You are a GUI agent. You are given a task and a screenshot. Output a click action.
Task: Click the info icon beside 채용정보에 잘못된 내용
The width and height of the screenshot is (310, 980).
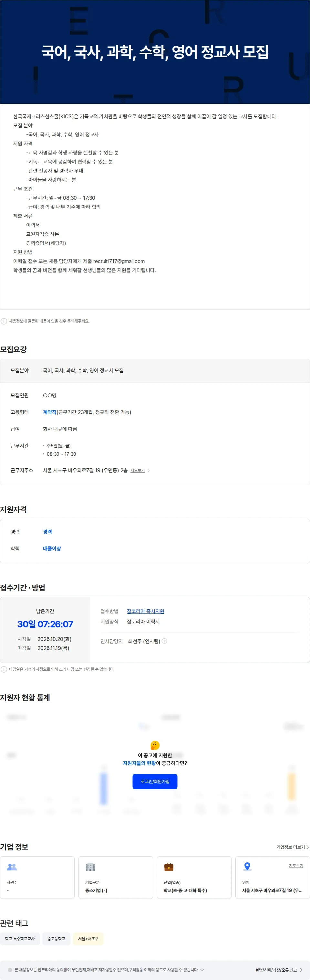[x=4, y=321]
